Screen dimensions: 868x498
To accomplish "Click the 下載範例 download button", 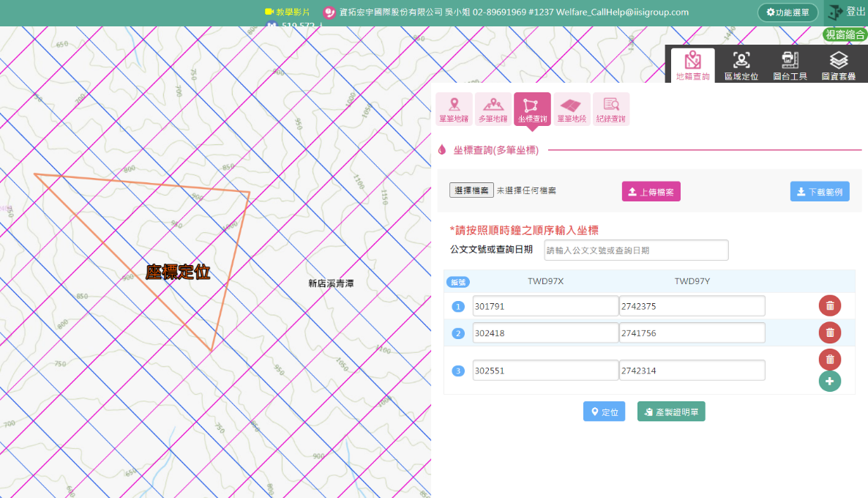I will 820,192.
